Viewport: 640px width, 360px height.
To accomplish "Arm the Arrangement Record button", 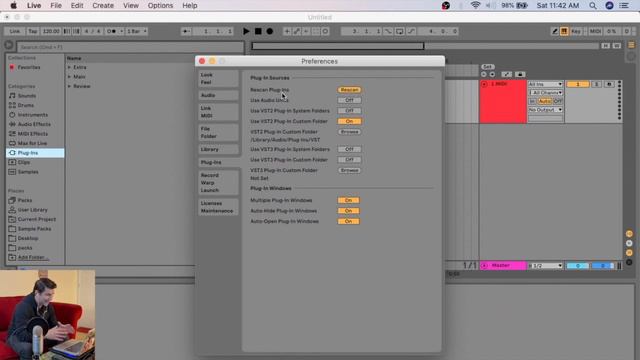I will (270, 31).
